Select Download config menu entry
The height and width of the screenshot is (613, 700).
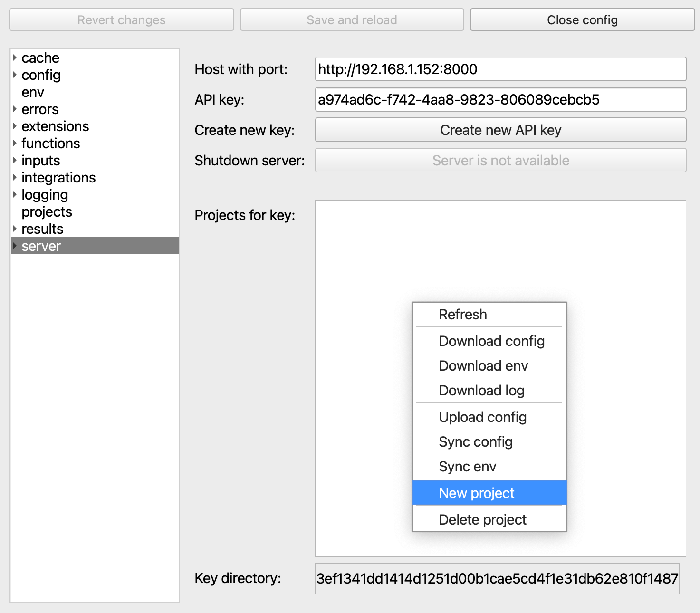pos(491,341)
